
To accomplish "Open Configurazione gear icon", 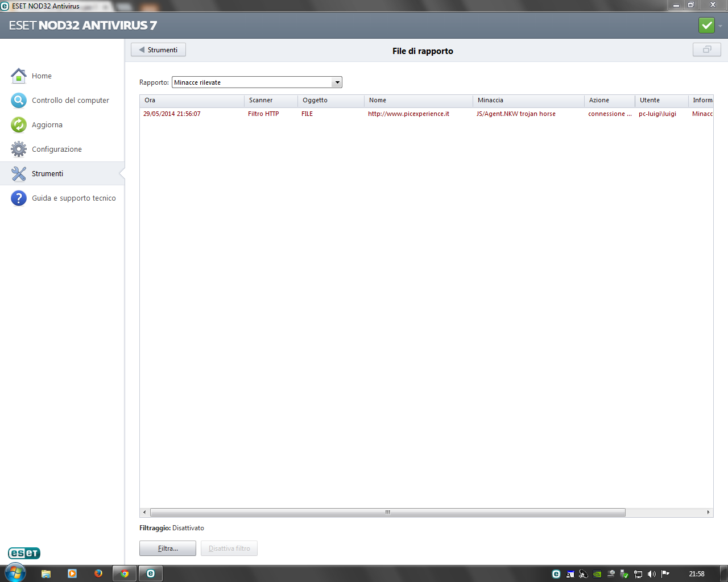I will [19, 149].
